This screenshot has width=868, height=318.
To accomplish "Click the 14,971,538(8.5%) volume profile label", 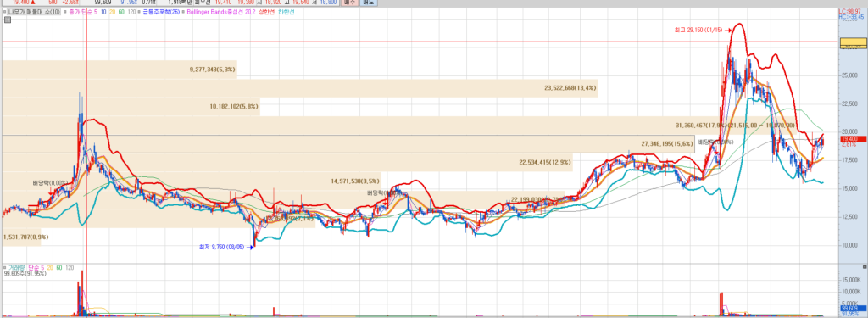I will click(355, 181).
